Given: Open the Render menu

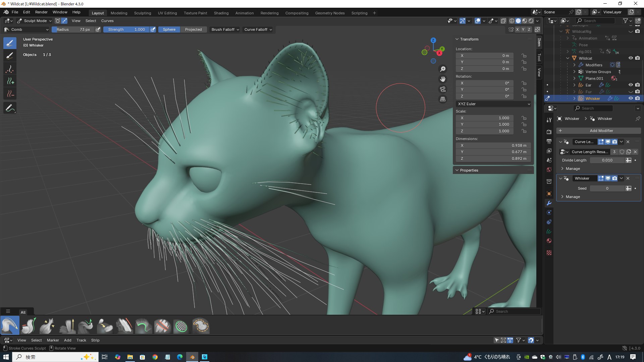Looking at the screenshot, I should pyautogui.click(x=41, y=12).
